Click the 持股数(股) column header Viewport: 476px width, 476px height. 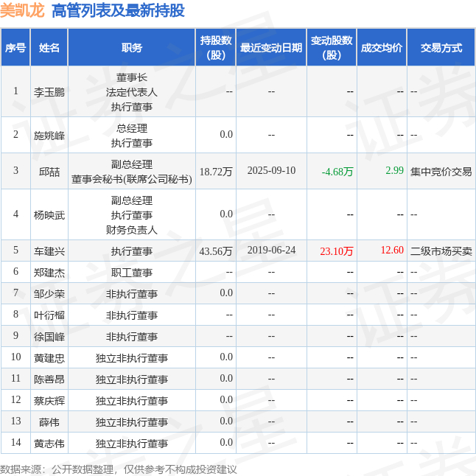pyautogui.click(x=216, y=48)
